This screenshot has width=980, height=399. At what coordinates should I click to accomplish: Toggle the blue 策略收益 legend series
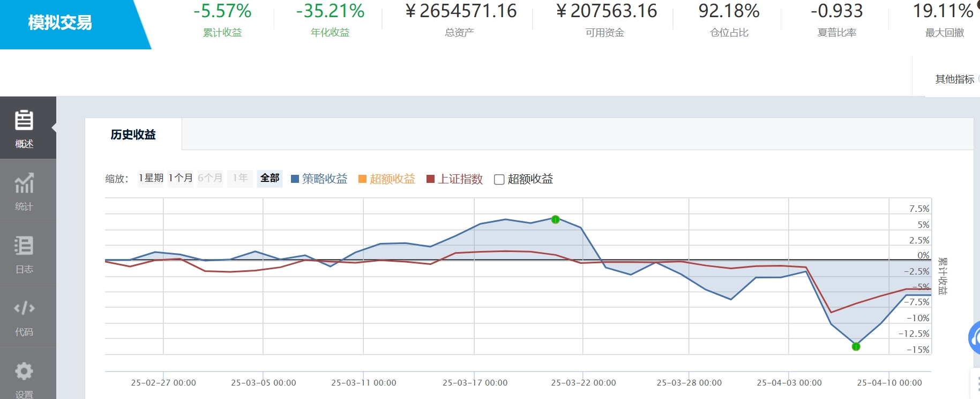coord(319,179)
